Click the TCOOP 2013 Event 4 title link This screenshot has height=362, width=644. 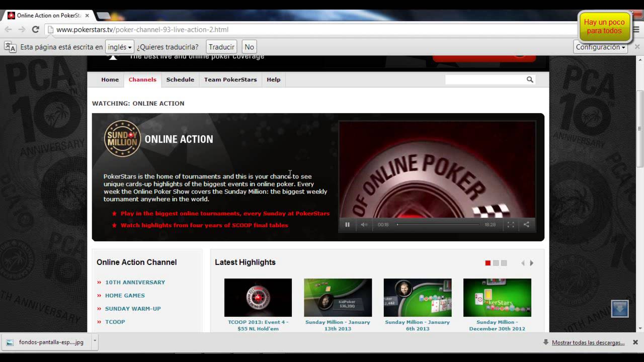[258, 325]
